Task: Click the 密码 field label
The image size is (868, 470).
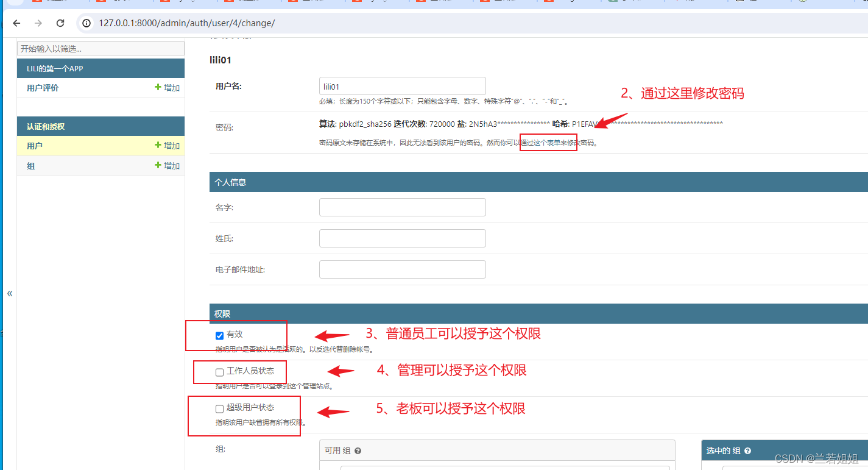Action: [224, 127]
